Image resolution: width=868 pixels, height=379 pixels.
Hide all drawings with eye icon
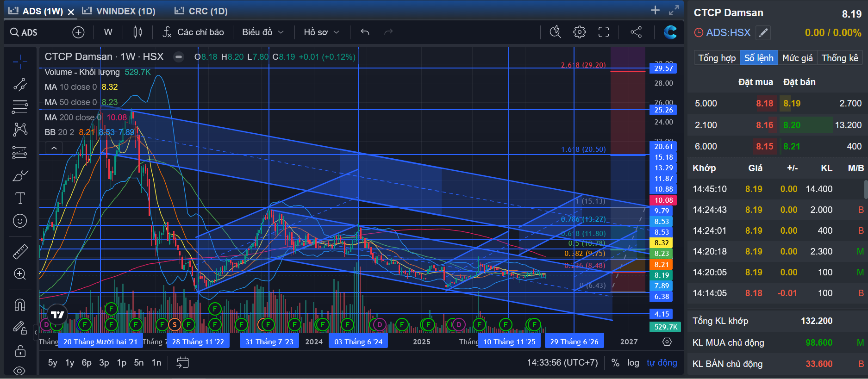click(x=20, y=371)
